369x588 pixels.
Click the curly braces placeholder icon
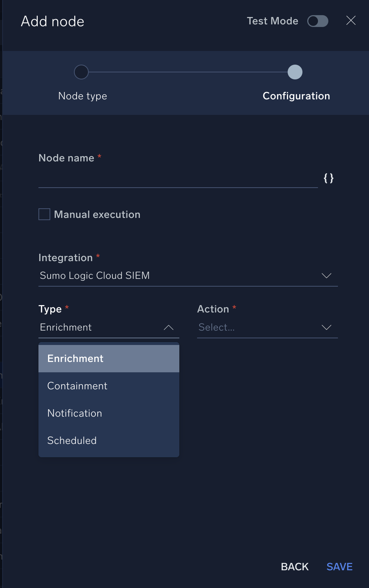tap(328, 178)
